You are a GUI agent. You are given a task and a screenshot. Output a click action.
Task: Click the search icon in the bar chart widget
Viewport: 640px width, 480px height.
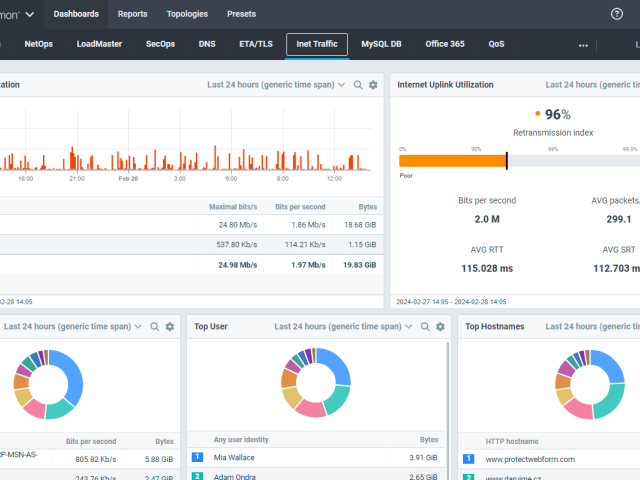(x=358, y=85)
